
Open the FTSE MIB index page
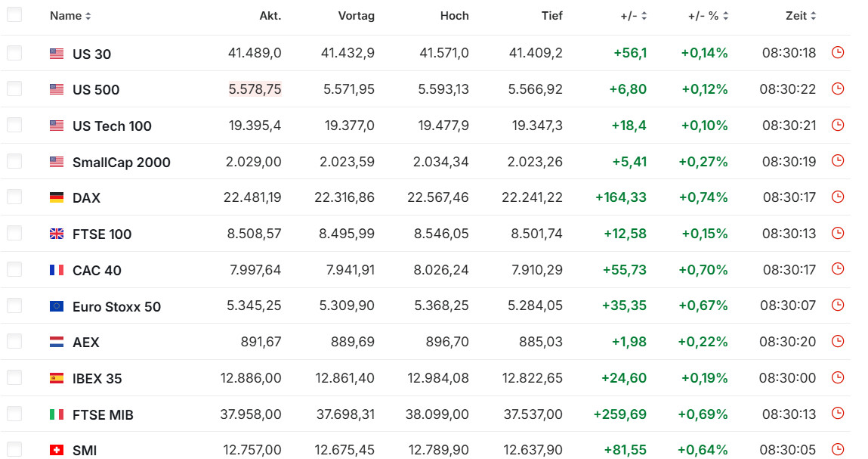click(x=103, y=414)
